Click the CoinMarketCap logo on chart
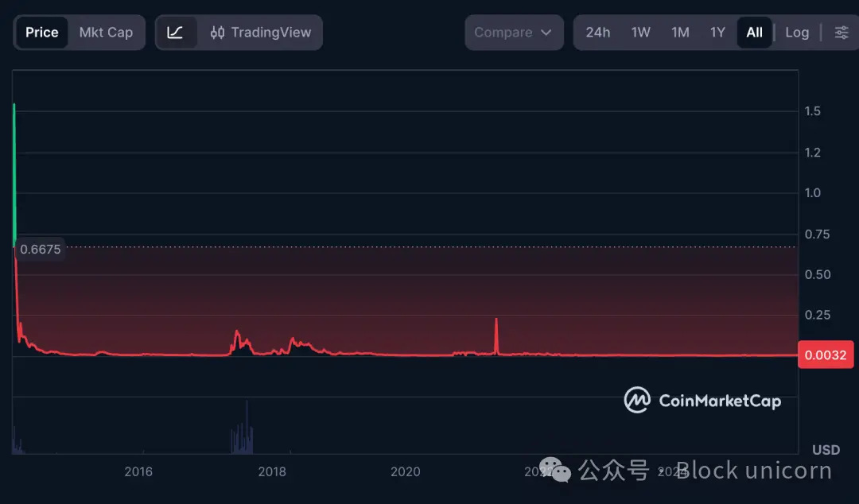Image resolution: width=859 pixels, height=504 pixels. click(x=702, y=400)
